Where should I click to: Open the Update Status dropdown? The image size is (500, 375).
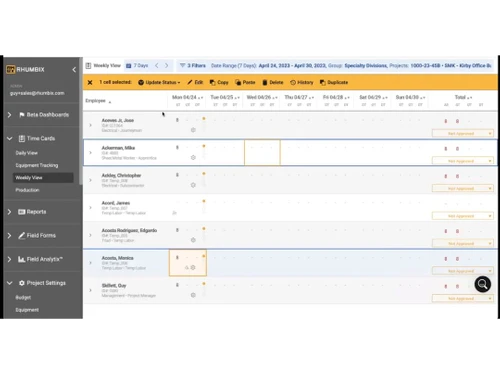(x=159, y=82)
